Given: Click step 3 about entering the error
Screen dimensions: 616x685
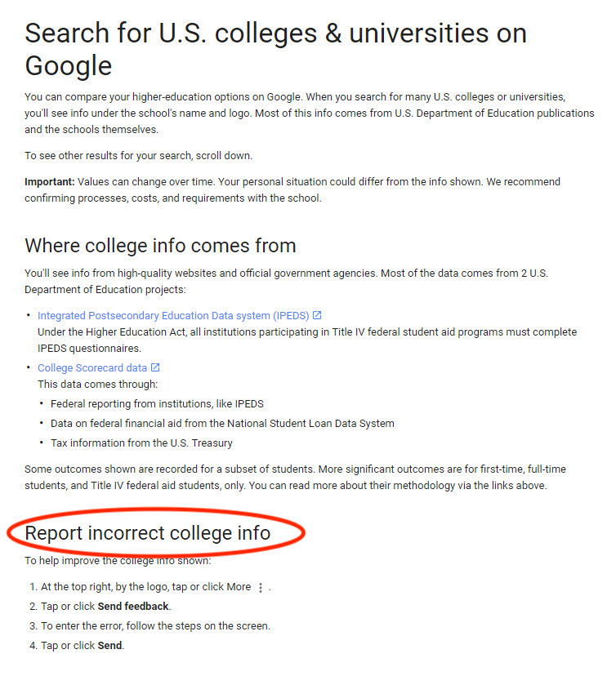Looking at the screenshot, I should pos(150,626).
